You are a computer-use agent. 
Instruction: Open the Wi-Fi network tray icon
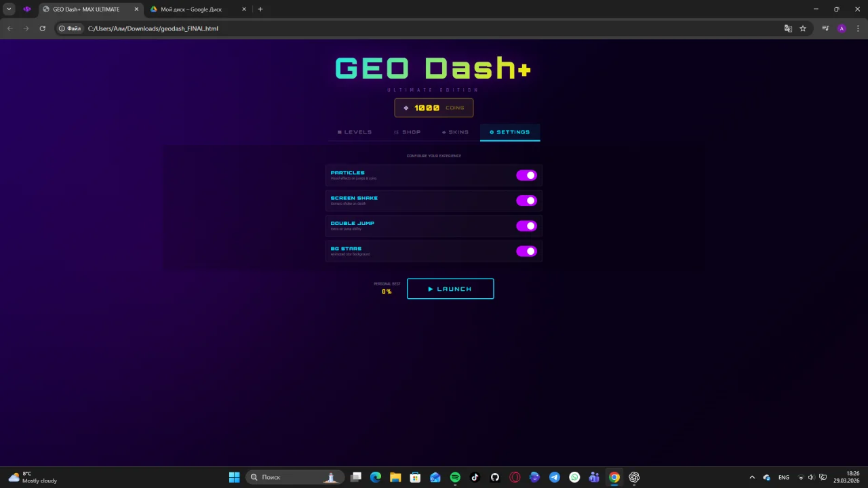click(801, 477)
